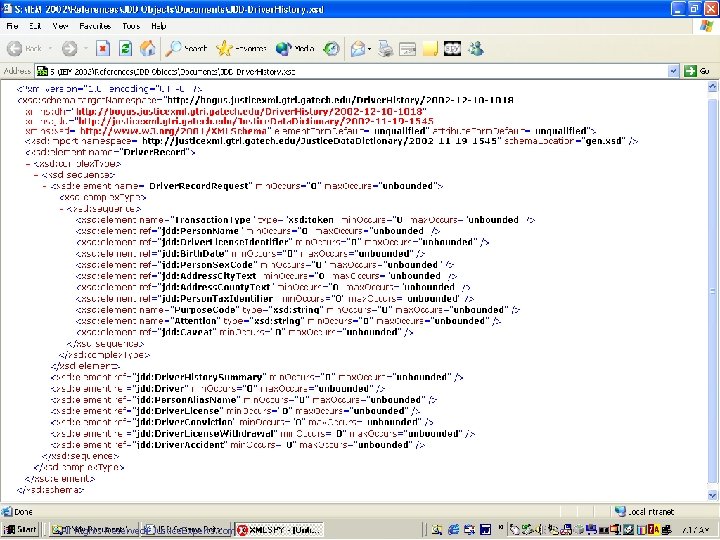Click the Local intranet zone icon
Viewport: 720px width, 540px height.
coord(620,511)
